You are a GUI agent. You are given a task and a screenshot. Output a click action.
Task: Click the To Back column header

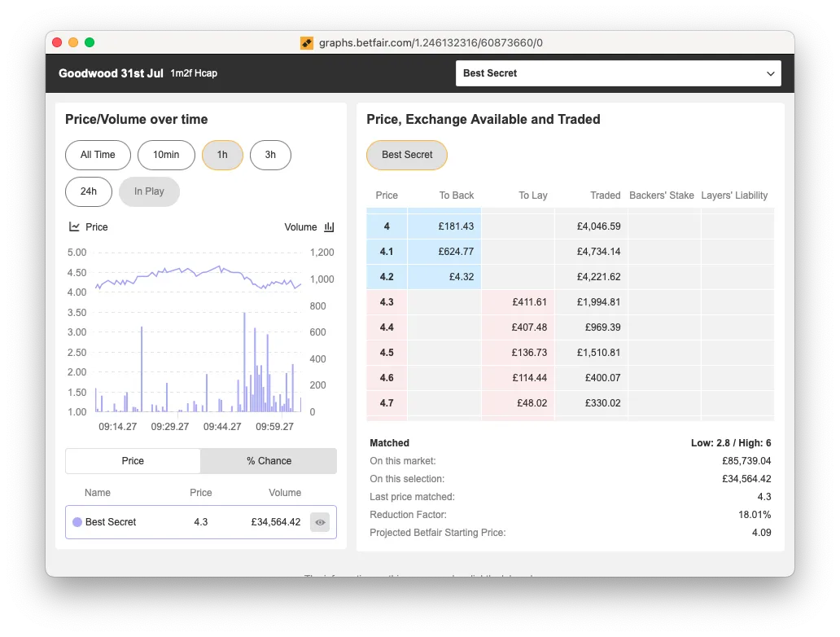click(457, 195)
